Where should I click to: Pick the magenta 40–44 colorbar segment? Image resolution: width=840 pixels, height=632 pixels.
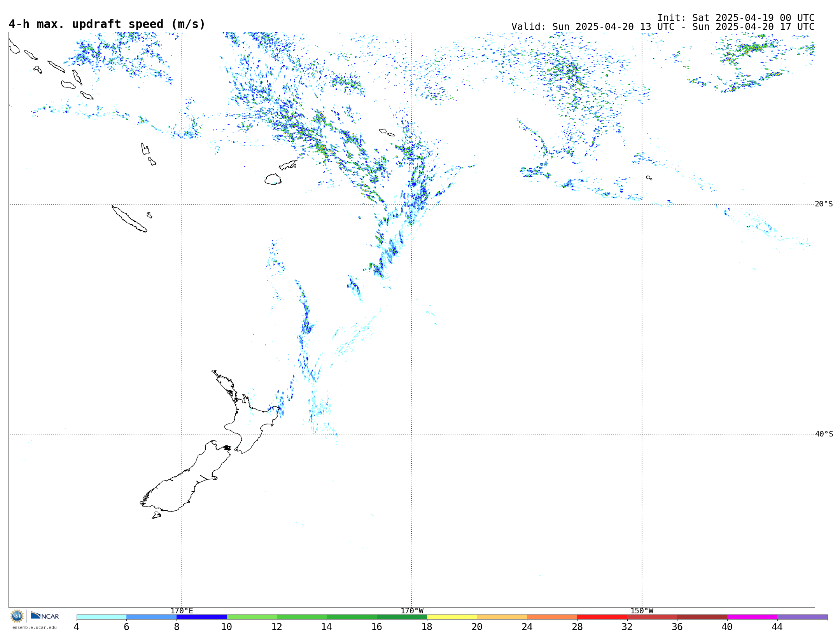pyautogui.click(x=752, y=617)
